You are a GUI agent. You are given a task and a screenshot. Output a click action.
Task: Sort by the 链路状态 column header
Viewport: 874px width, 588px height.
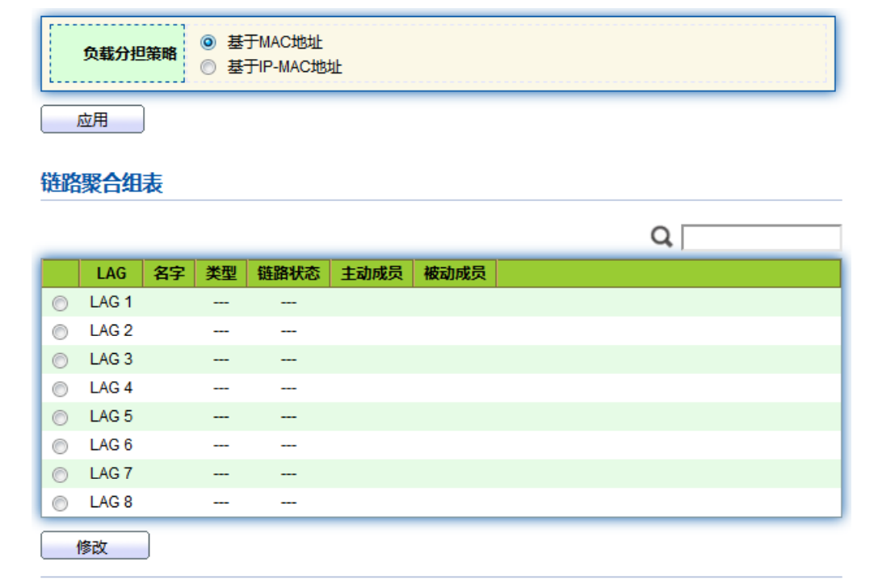[288, 274]
